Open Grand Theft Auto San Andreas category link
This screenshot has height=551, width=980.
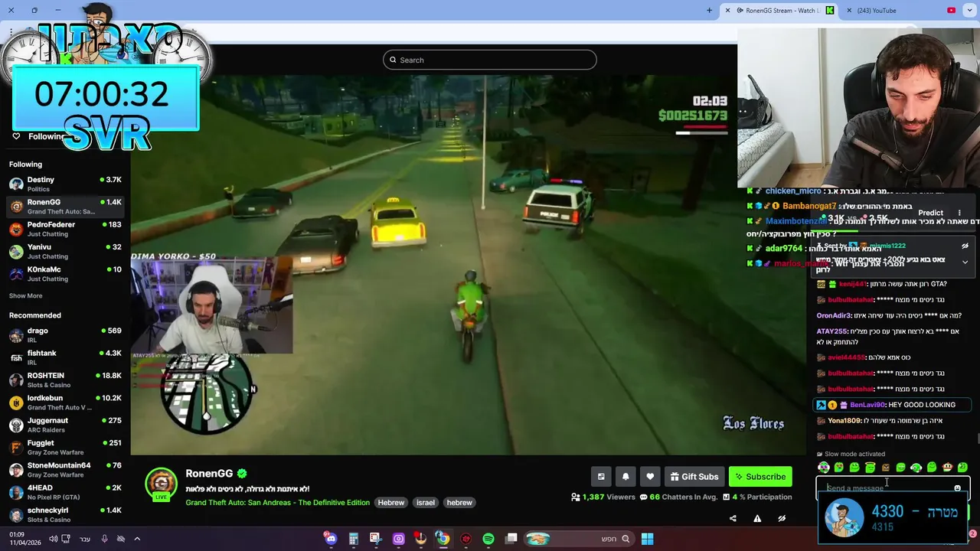click(277, 503)
